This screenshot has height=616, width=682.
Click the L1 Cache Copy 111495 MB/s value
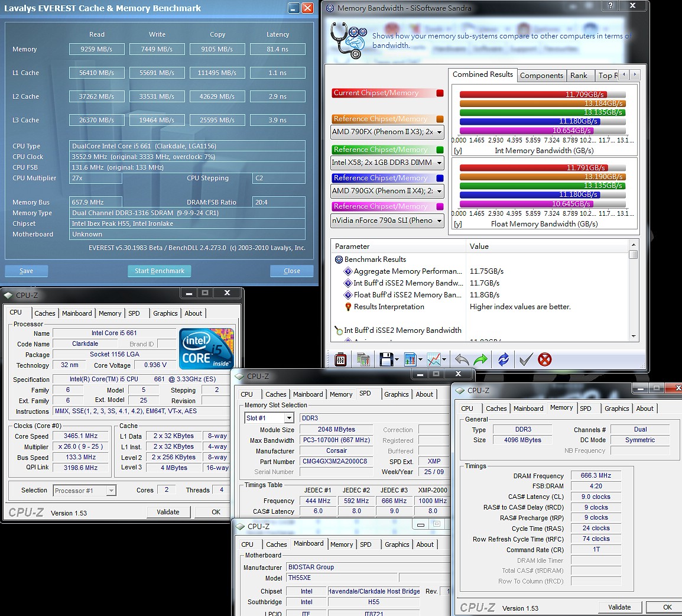tap(217, 73)
